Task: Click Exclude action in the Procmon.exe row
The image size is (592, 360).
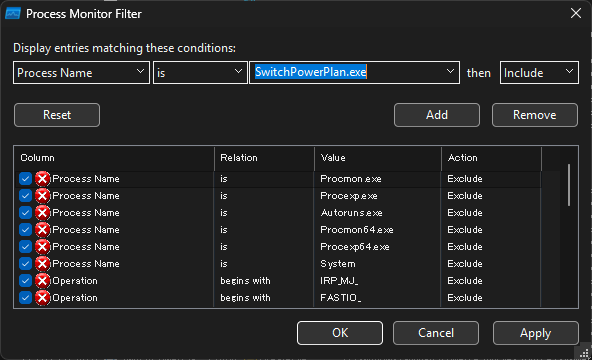Action: tap(465, 178)
